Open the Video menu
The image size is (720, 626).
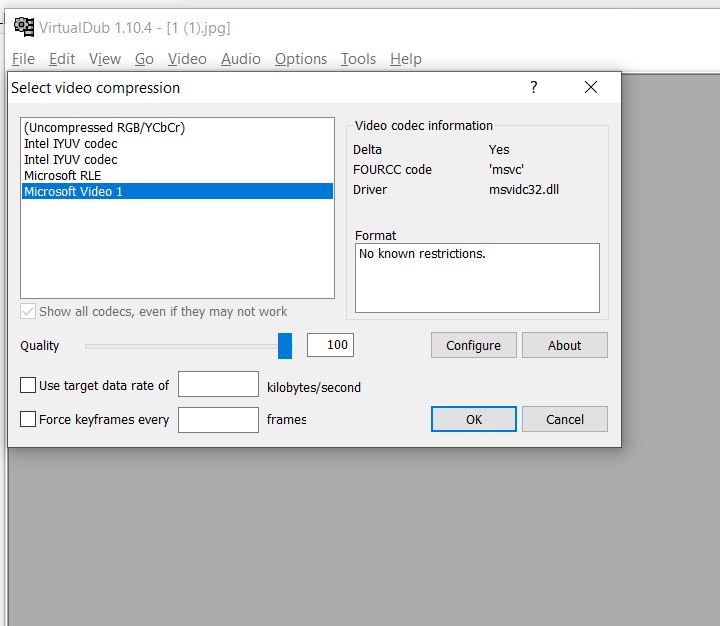coord(187,59)
